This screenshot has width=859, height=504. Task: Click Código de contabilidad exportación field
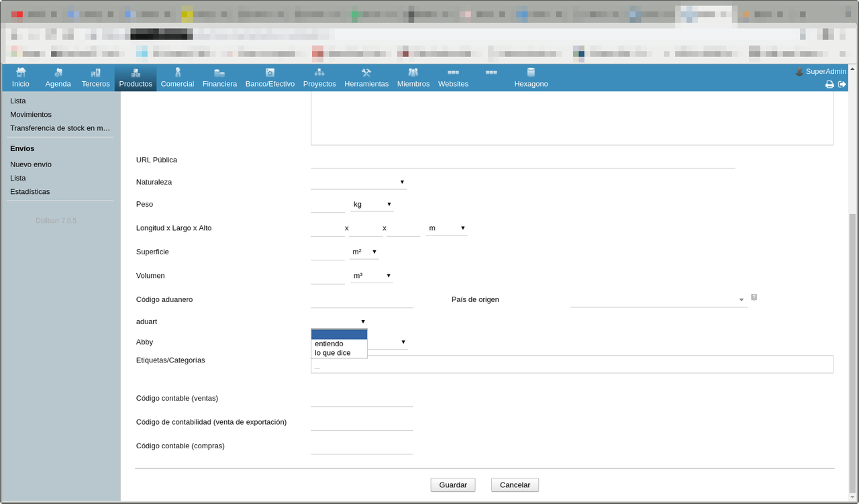pyautogui.click(x=362, y=422)
